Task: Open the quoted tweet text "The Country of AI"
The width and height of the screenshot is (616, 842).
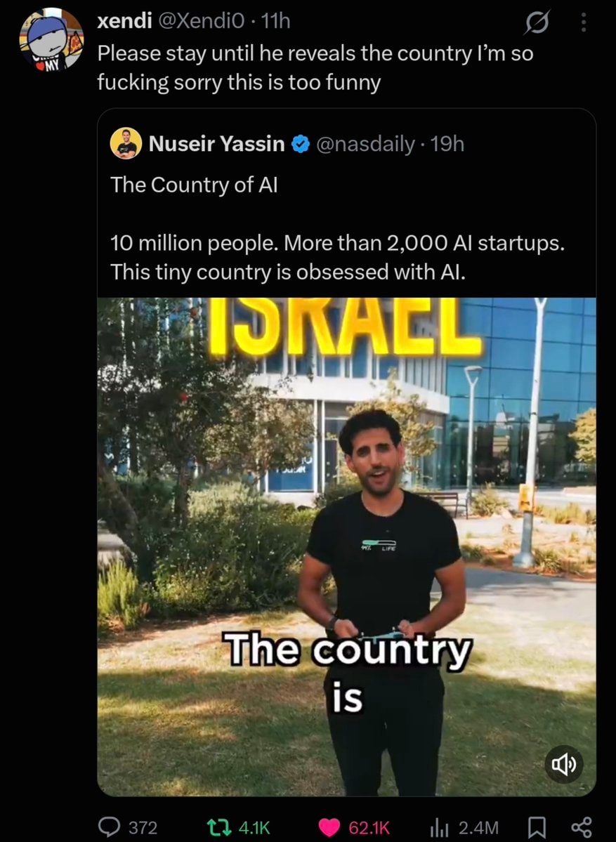Action: click(x=194, y=185)
